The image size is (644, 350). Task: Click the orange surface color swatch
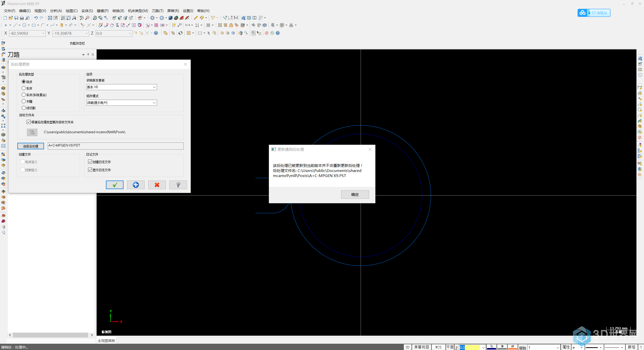pos(513,347)
